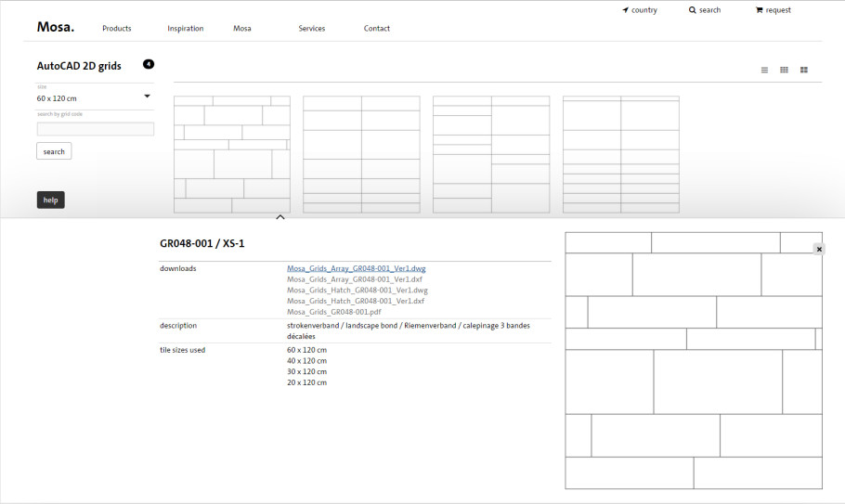Click the help button
This screenshot has height=504, width=845.
pos(51,200)
